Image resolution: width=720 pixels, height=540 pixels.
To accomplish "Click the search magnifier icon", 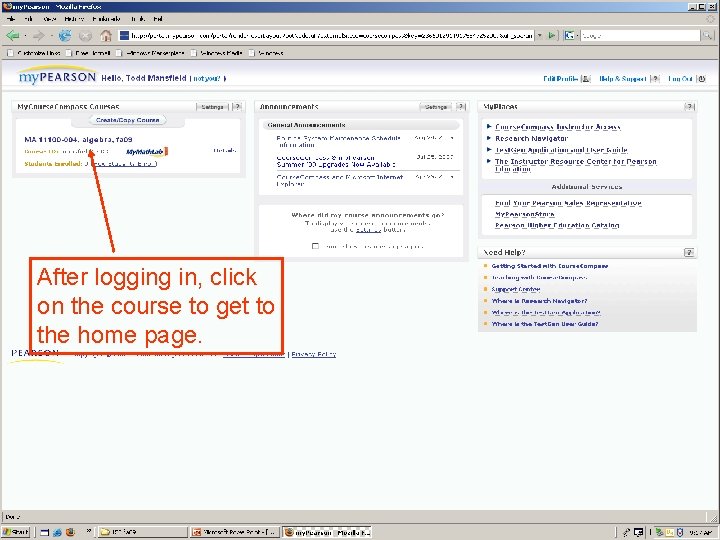I will coord(707,35).
